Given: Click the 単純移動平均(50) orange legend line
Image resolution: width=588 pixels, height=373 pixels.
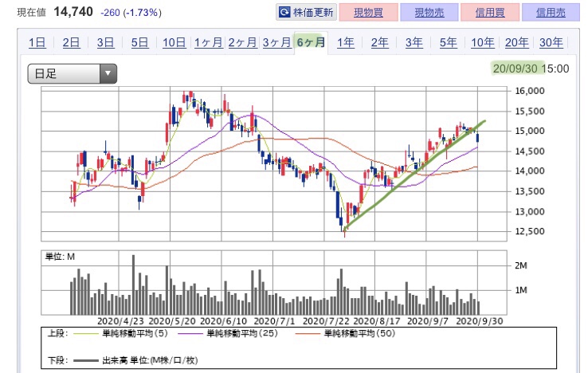Looking at the screenshot, I should click(308, 333).
